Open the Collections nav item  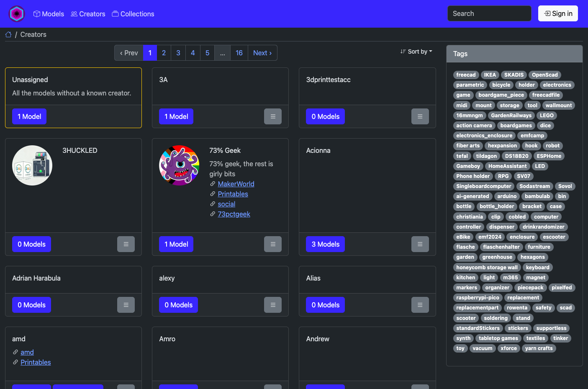point(133,14)
